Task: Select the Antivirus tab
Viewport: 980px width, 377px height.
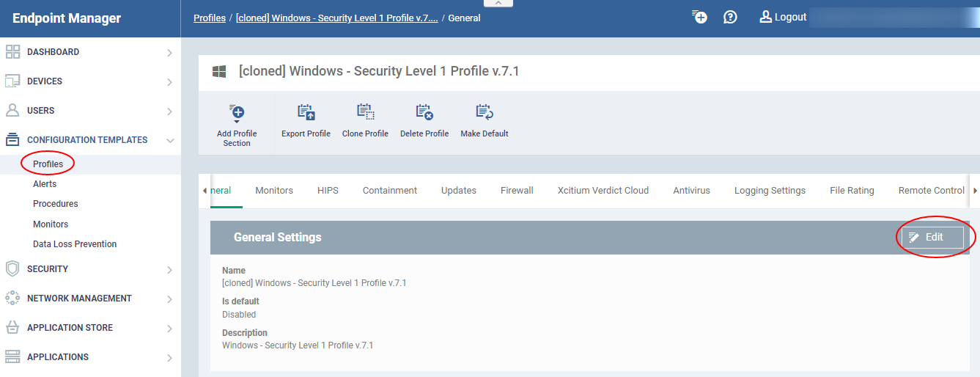Action: tap(691, 191)
